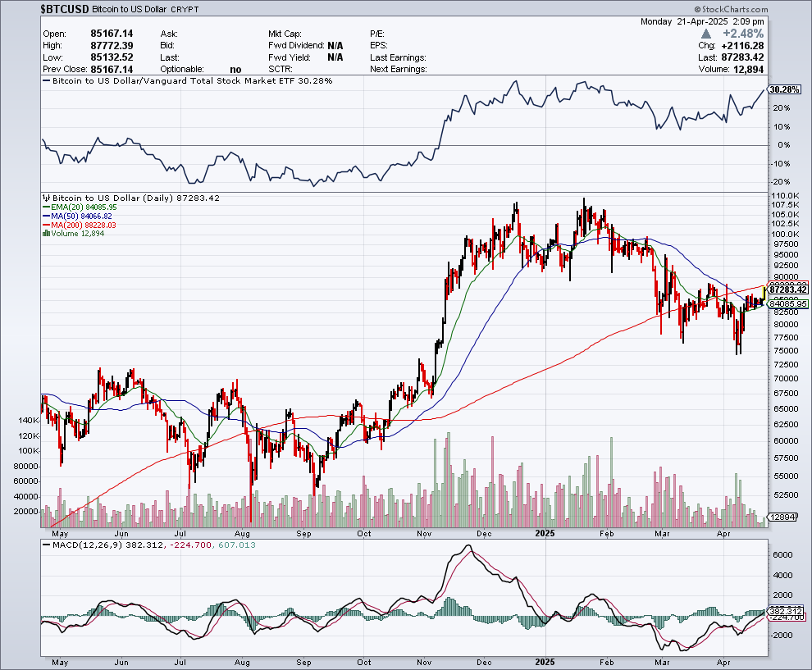Toggle the MA(200) legend entry
The width and height of the screenshot is (812, 670).
(79, 225)
